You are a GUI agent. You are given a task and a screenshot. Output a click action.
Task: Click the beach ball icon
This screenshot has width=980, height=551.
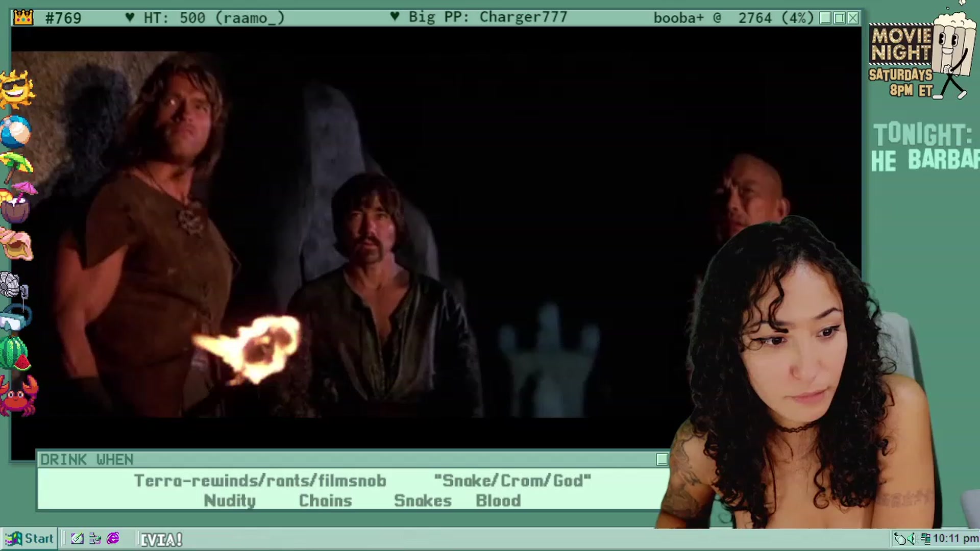[x=16, y=131]
